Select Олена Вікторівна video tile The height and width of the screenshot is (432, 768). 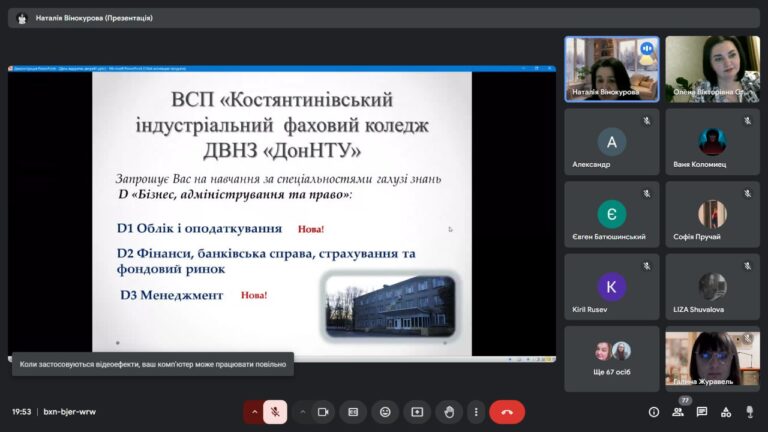pyautogui.click(x=713, y=69)
